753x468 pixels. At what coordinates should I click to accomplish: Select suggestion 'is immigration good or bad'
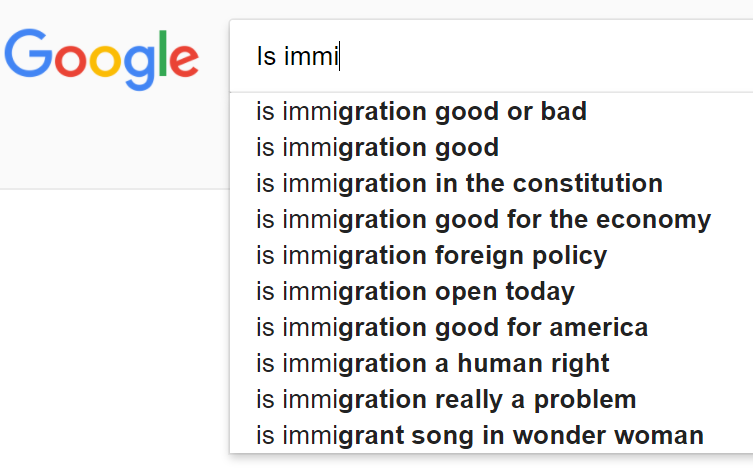[421, 112]
